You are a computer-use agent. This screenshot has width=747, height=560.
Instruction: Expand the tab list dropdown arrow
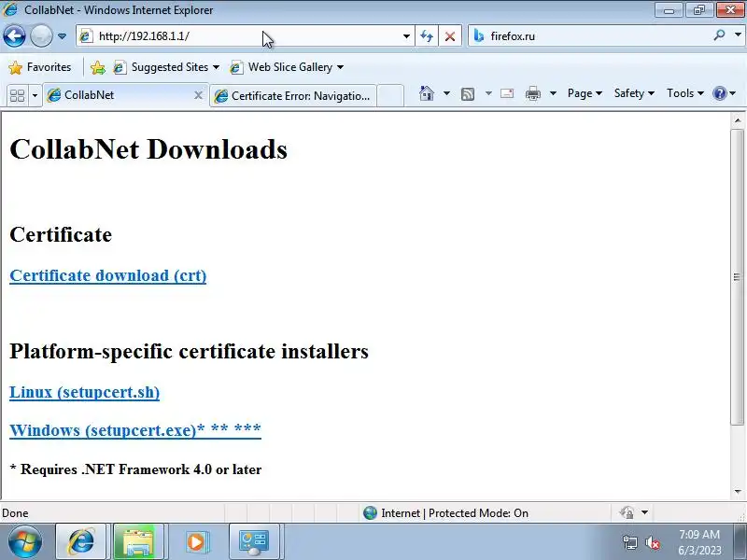(x=35, y=95)
